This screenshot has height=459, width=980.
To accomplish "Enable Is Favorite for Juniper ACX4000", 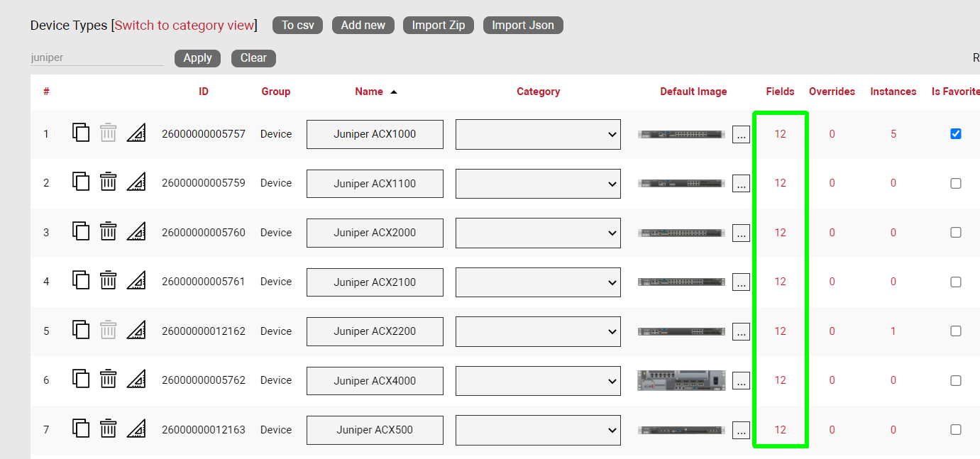I will coord(955,380).
